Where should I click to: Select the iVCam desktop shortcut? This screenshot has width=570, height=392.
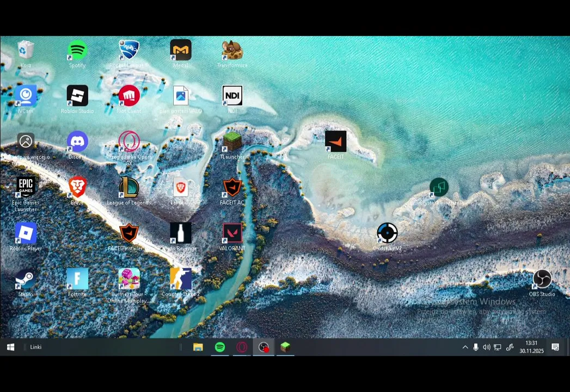tap(26, 96)
